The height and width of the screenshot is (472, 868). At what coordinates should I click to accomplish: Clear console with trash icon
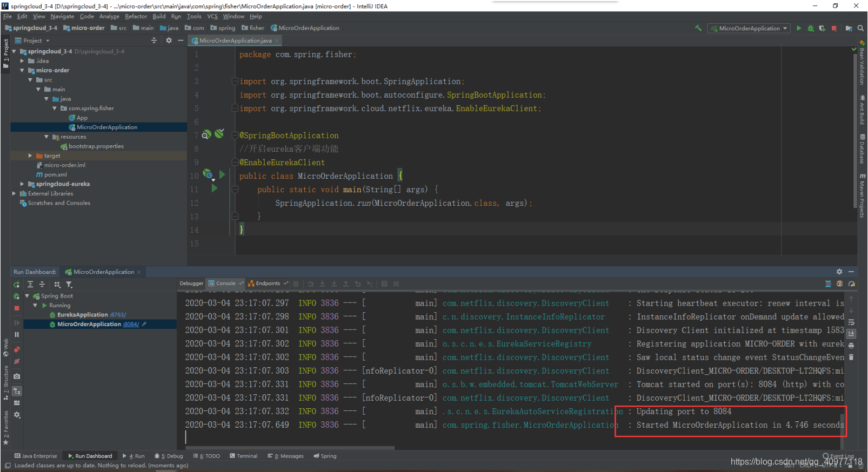[x=851, y=357]
